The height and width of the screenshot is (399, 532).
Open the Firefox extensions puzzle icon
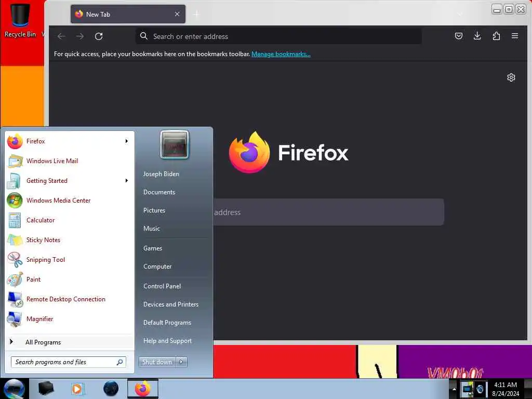tap(496, 36)
